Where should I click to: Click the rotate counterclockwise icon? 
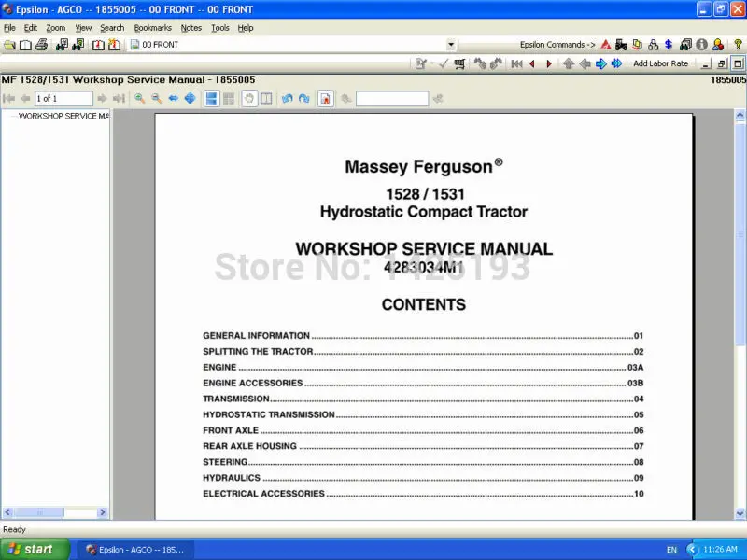287,99
